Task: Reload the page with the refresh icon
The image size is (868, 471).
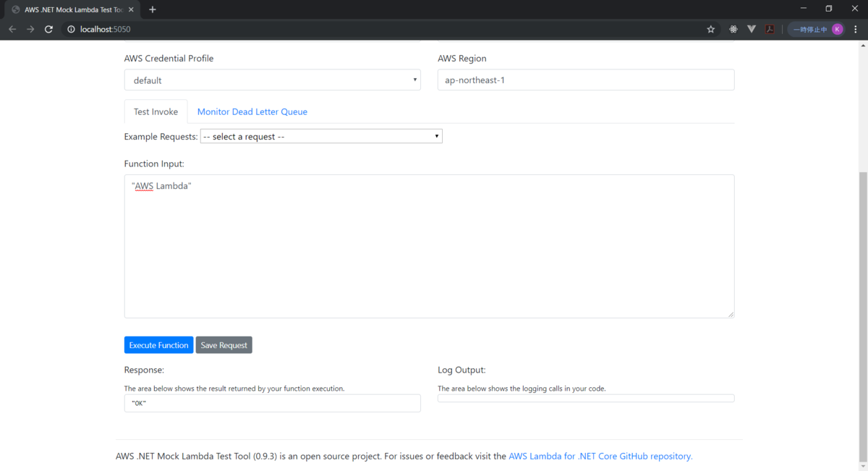Action: tap(48, 29)
